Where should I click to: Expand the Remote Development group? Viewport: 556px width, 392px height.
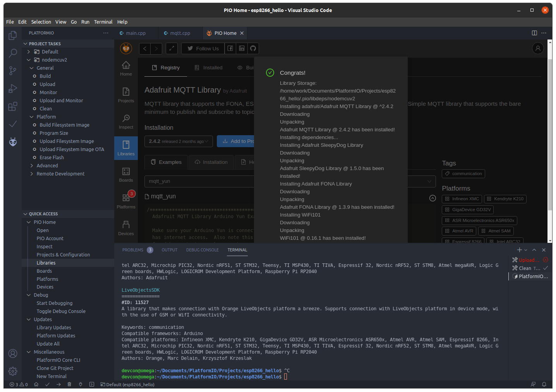point(32,174)
